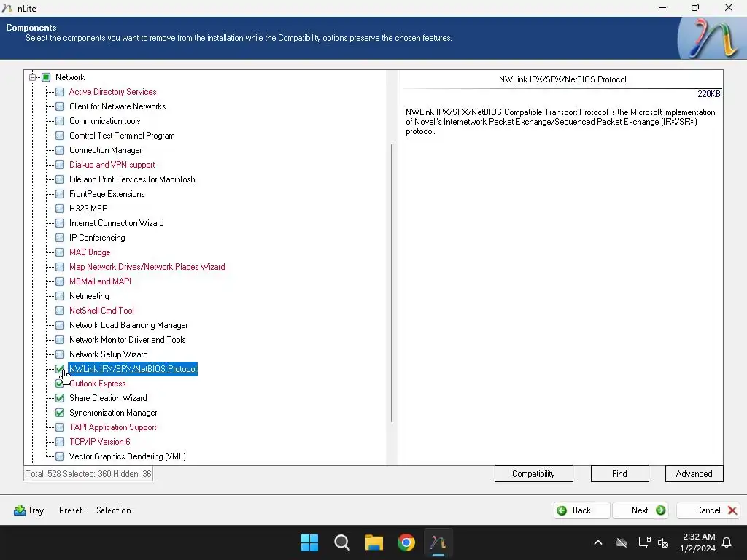The height and width of the screenshot is (560, 747).
Task: Select Netmeeting item
Action: (x=89, y=296)
